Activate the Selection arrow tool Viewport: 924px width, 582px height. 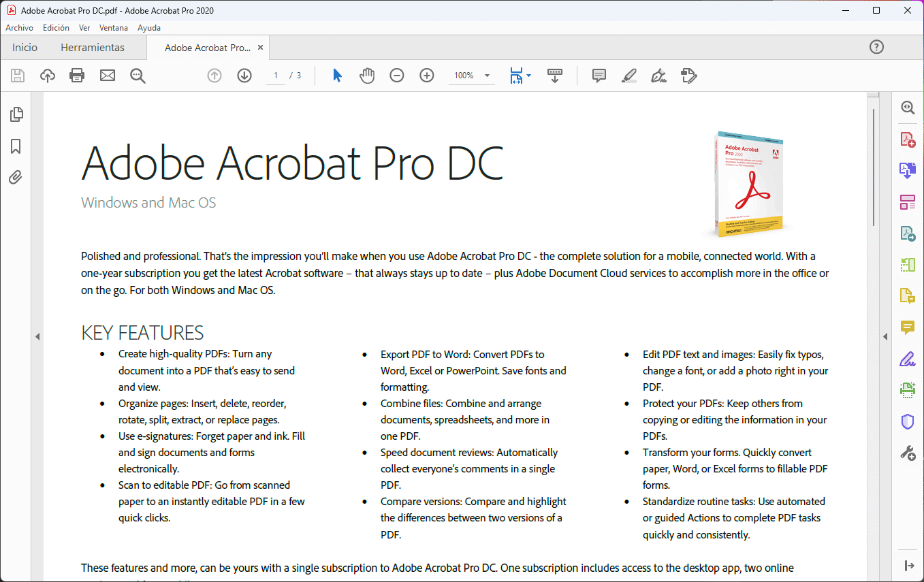[x=337, y=76]
